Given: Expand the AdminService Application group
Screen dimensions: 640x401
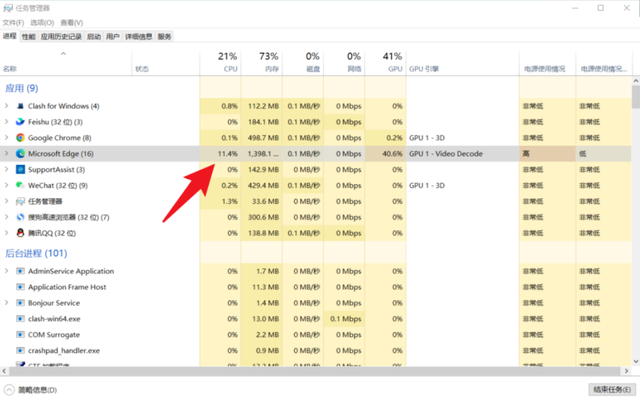Looking at the screenshot, I should point(6,271).
